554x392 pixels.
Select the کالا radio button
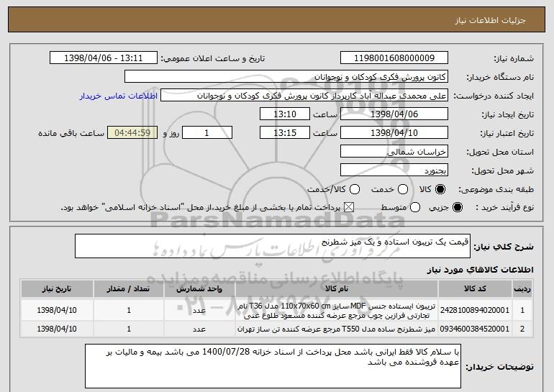pos(440,190)
